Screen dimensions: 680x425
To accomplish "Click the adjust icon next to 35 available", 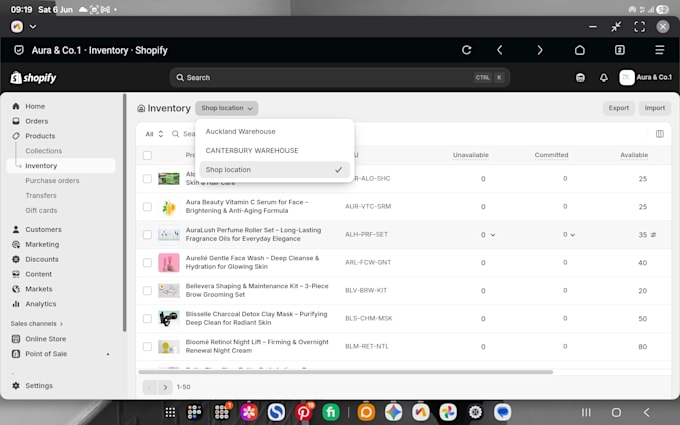I will [x=653, y=235].
